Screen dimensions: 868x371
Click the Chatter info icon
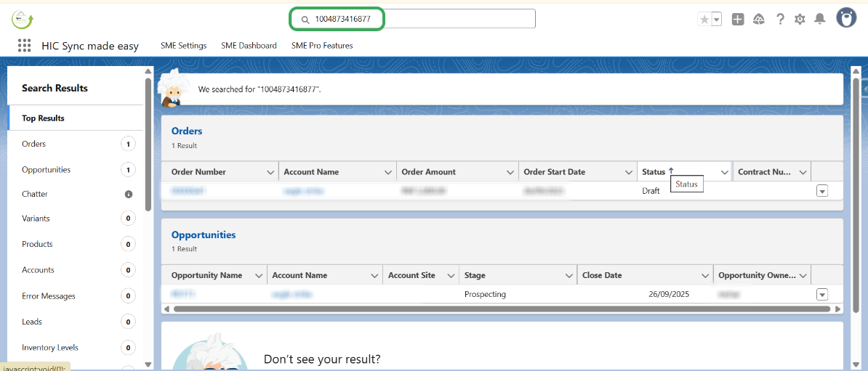coord(129,194)
